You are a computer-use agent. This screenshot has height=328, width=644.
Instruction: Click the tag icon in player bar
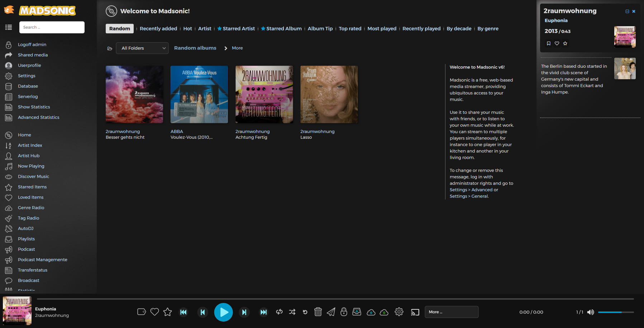pos(142,312)
